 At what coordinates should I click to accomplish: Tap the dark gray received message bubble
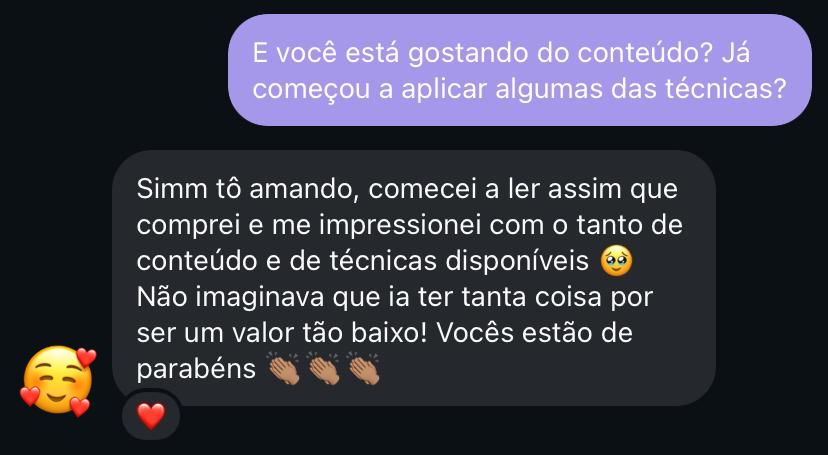click(414, 278)
